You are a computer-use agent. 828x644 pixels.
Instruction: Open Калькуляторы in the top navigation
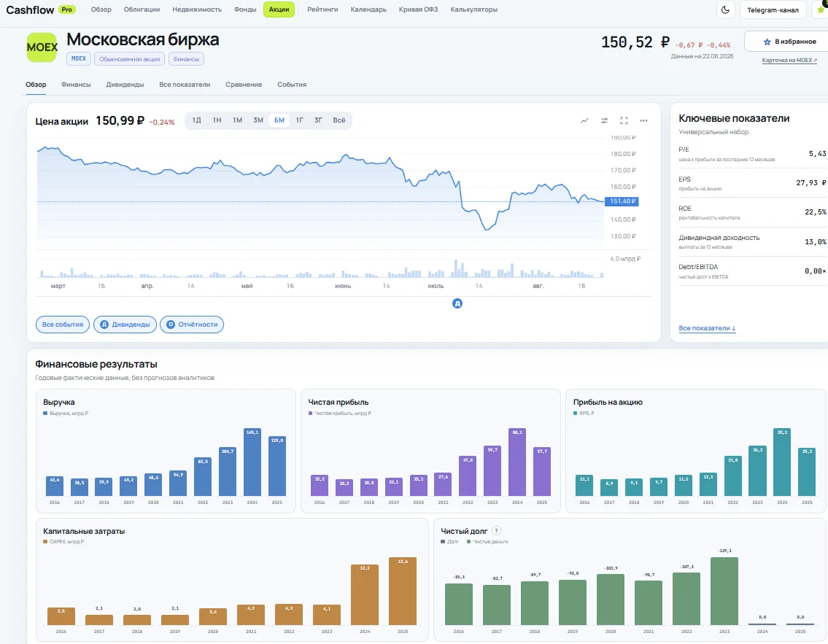tap(474, 9)
